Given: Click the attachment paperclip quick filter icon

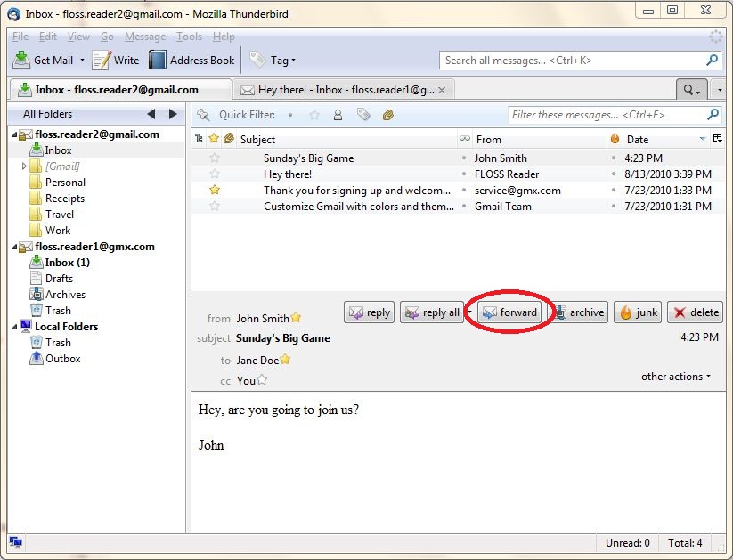Looking at the screenshot, I should 387,115.
